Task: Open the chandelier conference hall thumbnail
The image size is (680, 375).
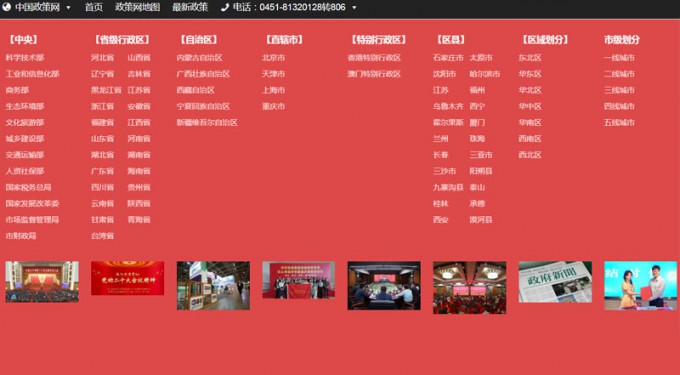Action: pyautogui.click(x=469, y=287)
